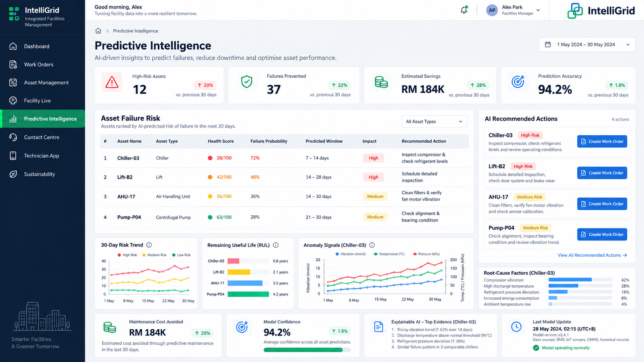
Task: Click the Compressor vibration factor bar
Action: pyautogui.click(x=580, y=280)
